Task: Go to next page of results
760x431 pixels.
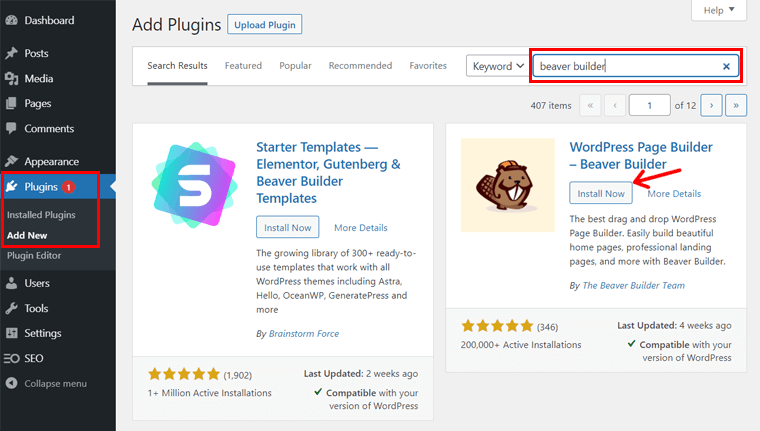Action: point(712,105)
